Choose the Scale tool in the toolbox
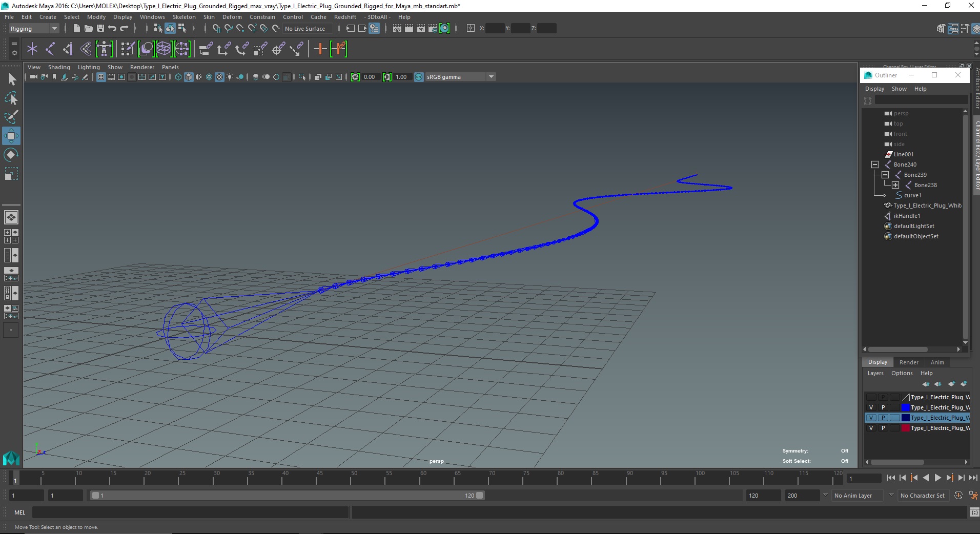Screen dimensions: 980x534 [11, 174]
